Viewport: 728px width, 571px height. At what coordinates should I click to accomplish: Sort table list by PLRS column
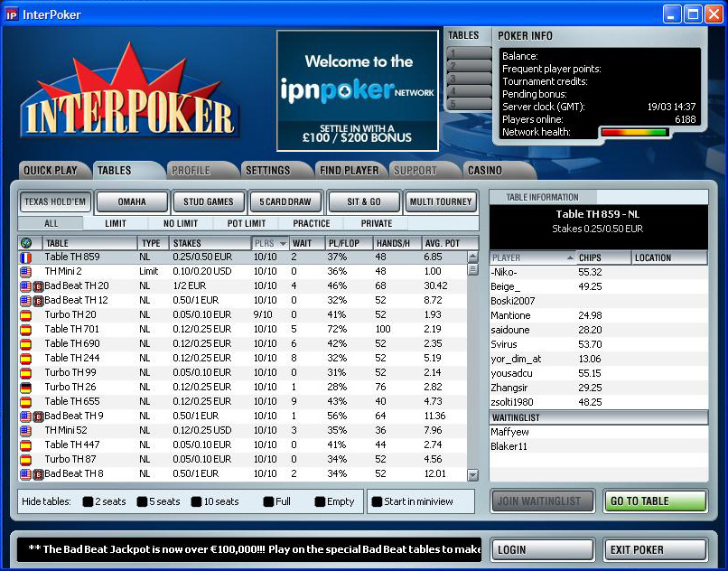(x=270, y=243)
